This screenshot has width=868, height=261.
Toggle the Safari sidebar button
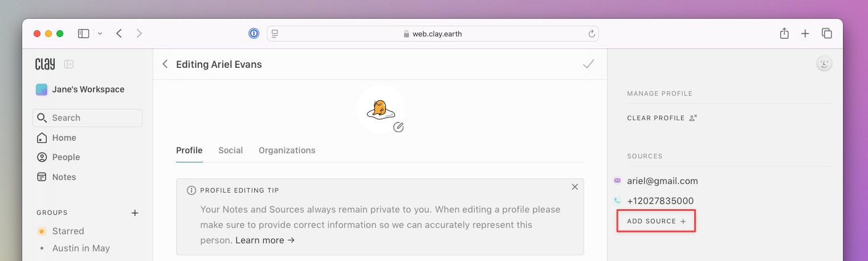[x=84, y=34]
